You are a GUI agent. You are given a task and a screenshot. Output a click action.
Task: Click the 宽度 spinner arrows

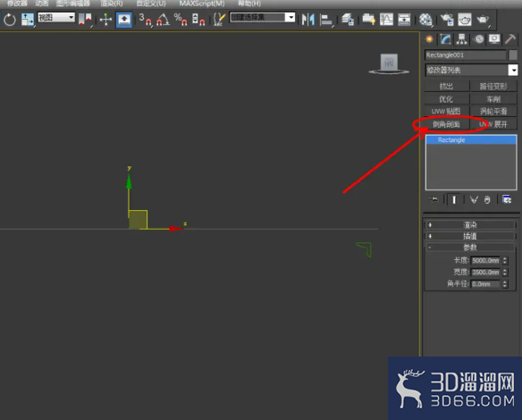coord(505,273)
